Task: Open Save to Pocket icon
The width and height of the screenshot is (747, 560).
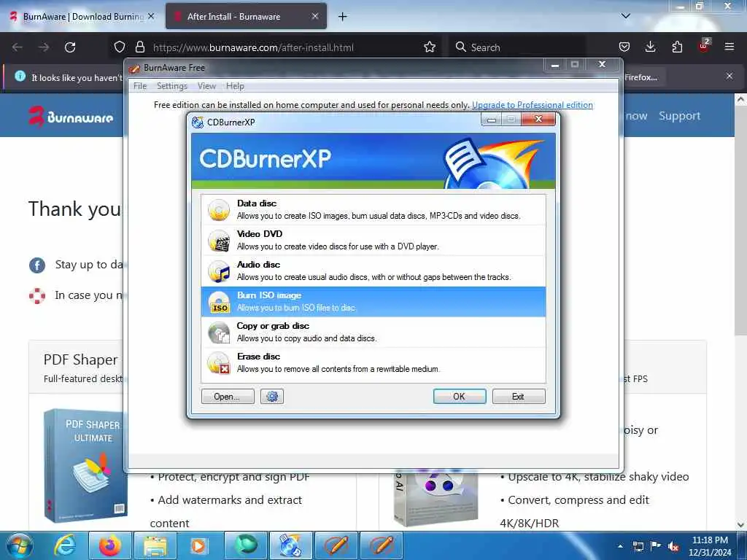Action: pos(624,47)
